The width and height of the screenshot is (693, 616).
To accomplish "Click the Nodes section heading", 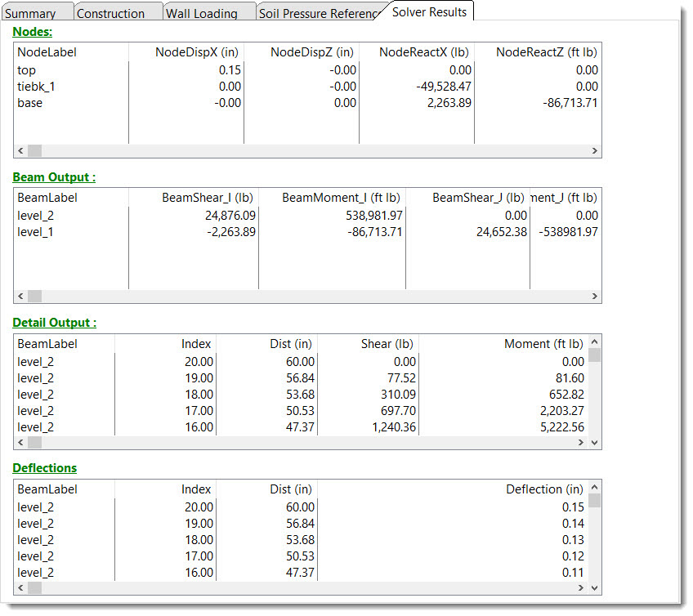I will pos(33,32).
